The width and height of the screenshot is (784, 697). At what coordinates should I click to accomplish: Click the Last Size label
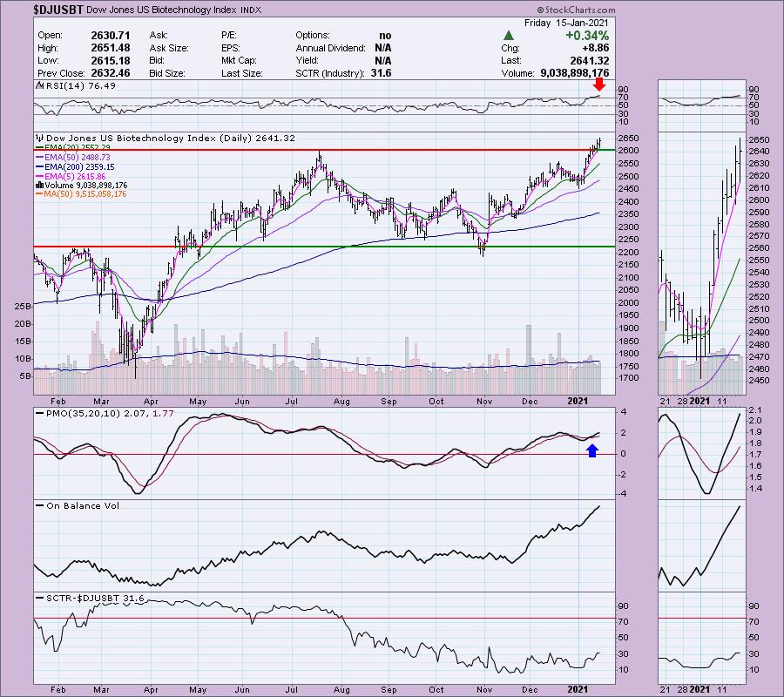tap(242, 73)
